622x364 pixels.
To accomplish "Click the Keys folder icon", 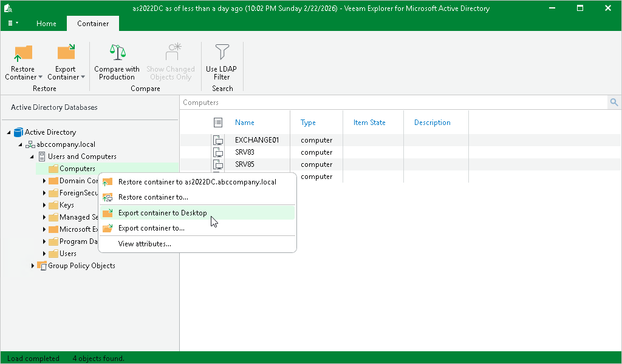I will pos(53,205).
